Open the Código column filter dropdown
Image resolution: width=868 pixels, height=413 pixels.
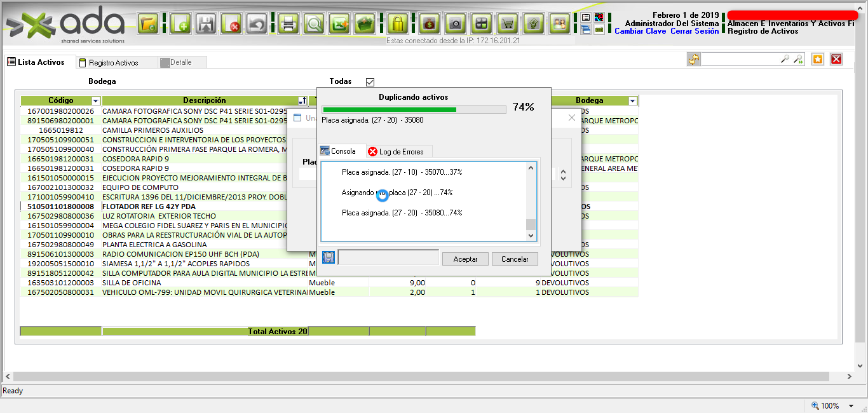(x=95, y=101)
